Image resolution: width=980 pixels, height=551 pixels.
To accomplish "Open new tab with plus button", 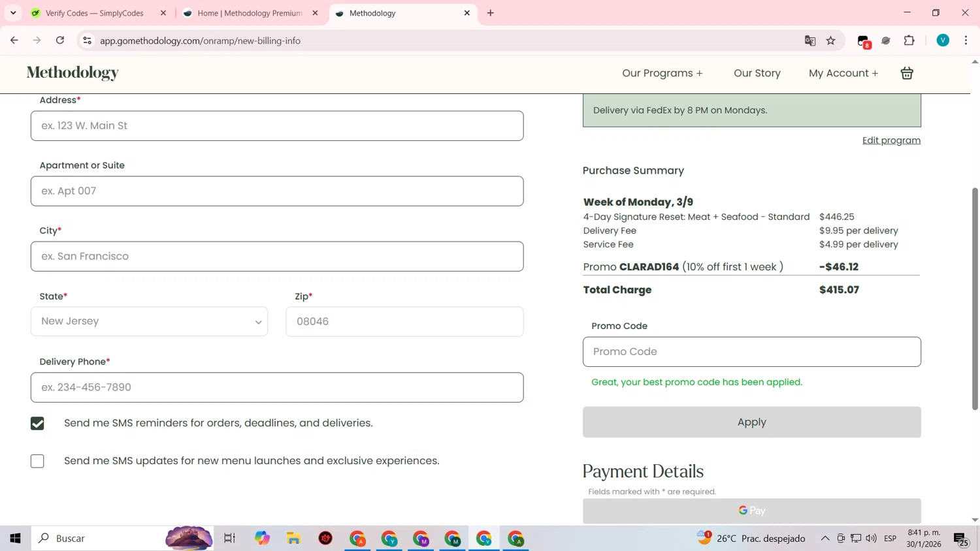I will 491,13.
